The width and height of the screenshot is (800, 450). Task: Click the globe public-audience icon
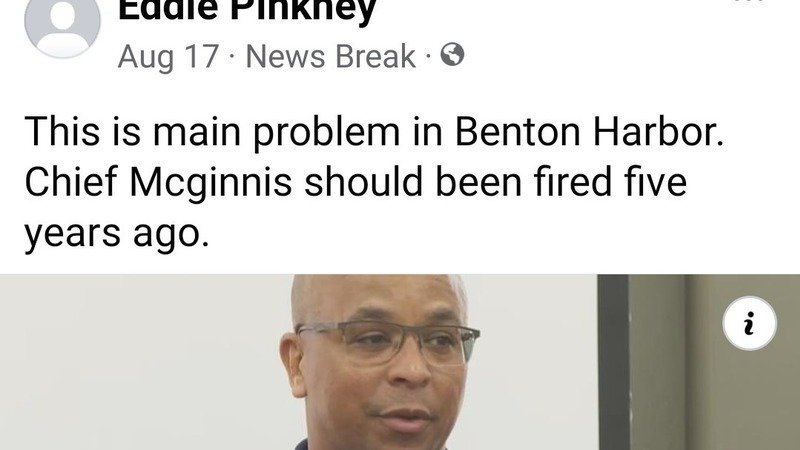pyautogui.click(x=452, y=55)
